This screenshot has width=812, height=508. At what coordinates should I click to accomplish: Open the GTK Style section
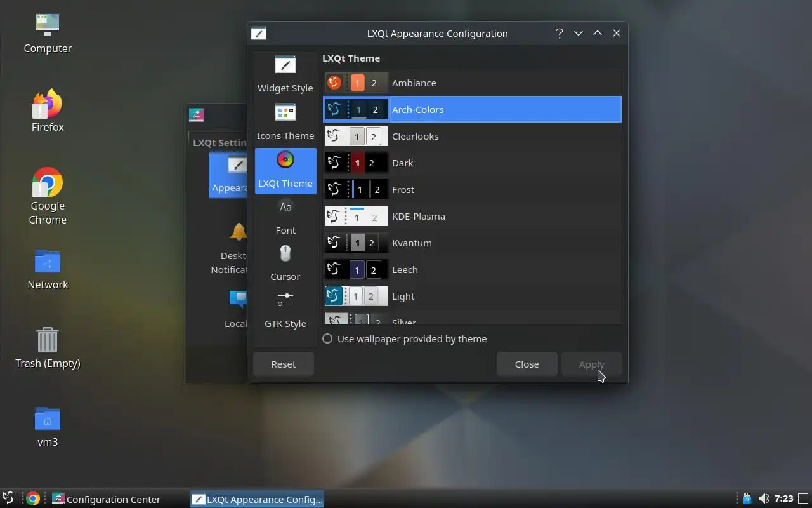coord(285,311)
